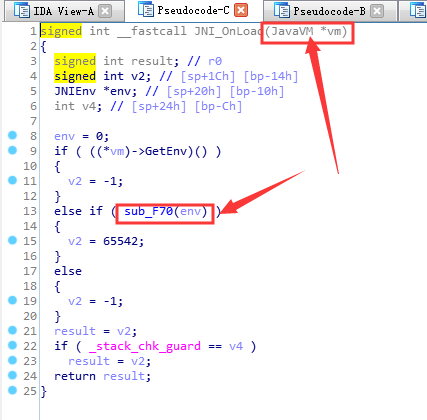Click 'result' variable on line 21
This screenshot has height=420, width=427.
tap(75, 331)
